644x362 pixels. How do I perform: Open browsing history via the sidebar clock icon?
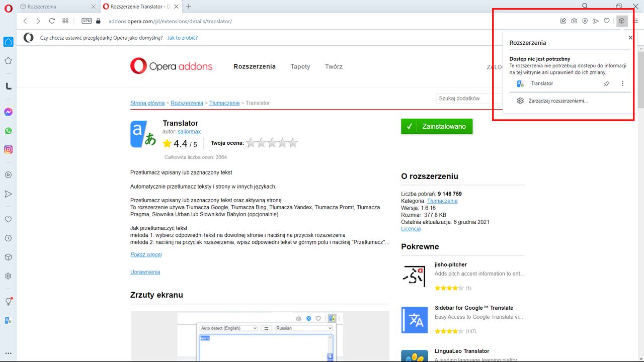point(8,238)
